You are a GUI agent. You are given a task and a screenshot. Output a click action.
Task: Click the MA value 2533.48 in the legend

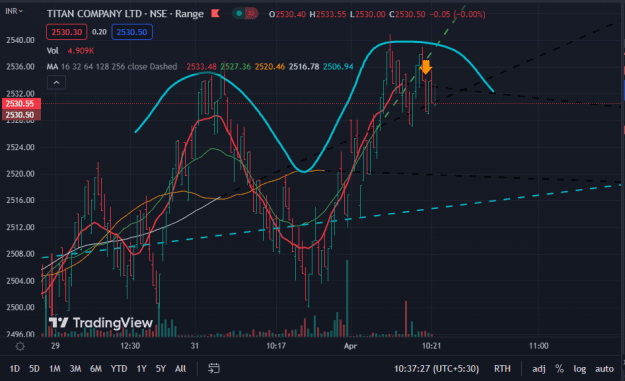click(x=201, y=67)
